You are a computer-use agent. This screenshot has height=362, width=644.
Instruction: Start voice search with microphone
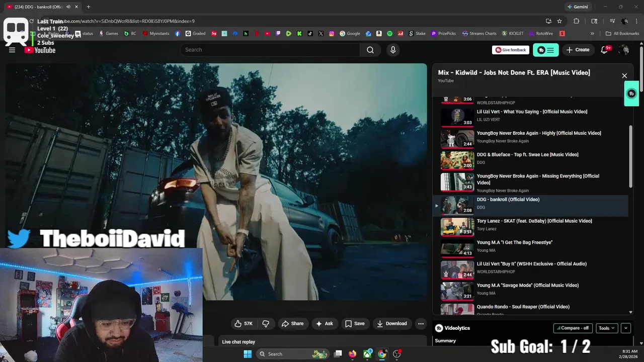tap(393, 50)
